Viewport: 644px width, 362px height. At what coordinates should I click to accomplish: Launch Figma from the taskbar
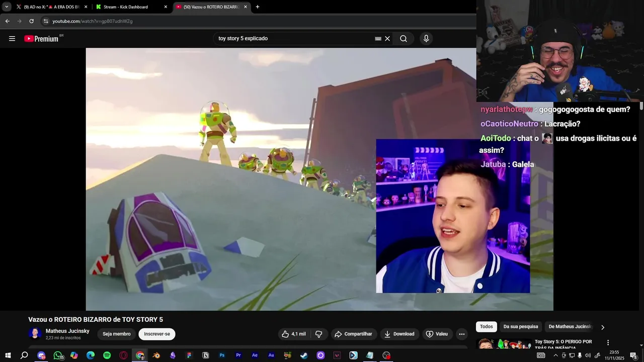pyautogui.click(x=189, y=355)
